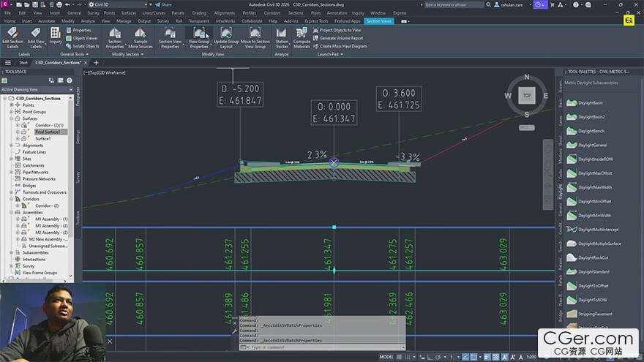Click Project Objects to View
The image size is (644, 362).
(337, 31)
